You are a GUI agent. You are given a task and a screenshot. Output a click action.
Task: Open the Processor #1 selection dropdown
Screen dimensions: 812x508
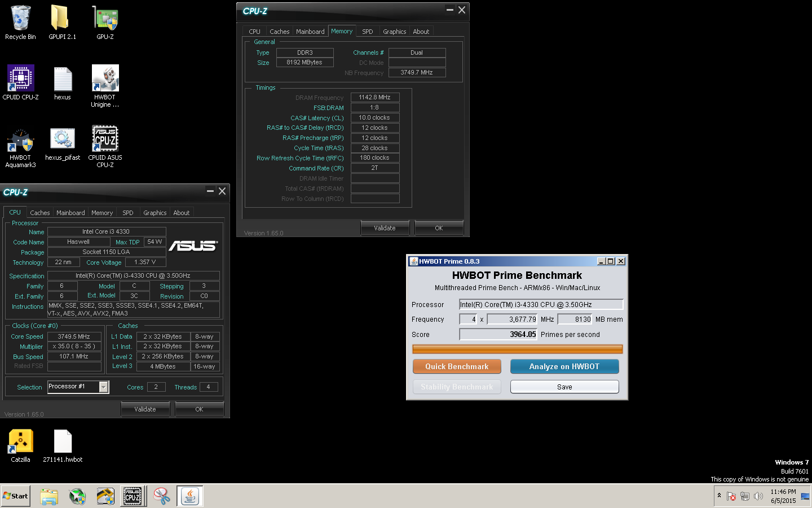click(104, 387)
